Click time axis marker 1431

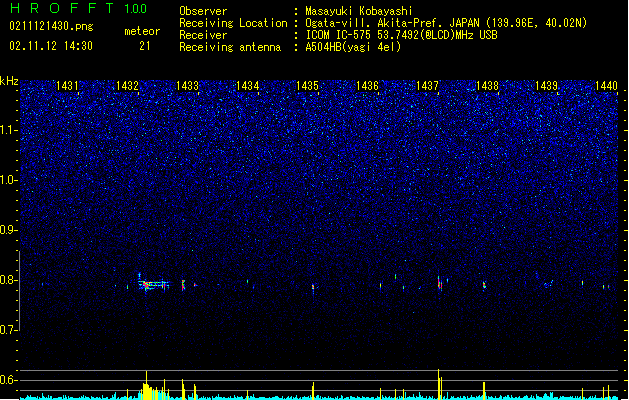(x=67, y=85)
